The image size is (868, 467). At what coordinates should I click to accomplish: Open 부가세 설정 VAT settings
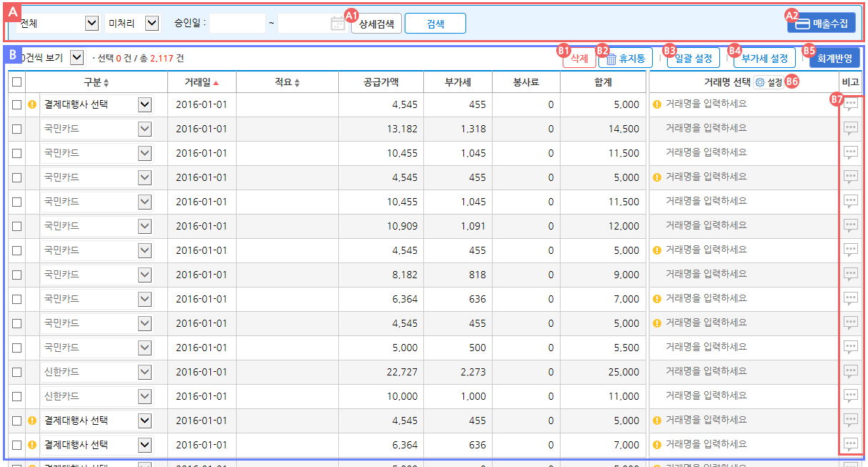pos(764,59)
